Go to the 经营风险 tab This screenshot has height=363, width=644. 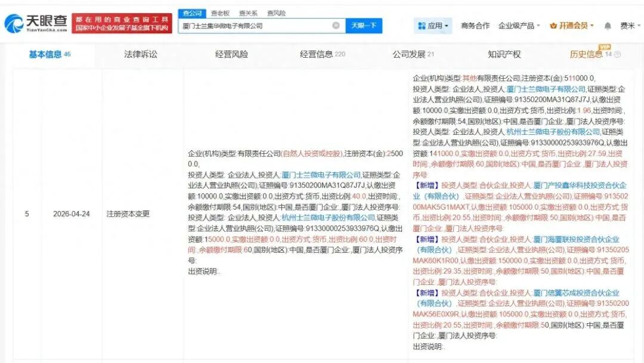[x=231, y=54]
